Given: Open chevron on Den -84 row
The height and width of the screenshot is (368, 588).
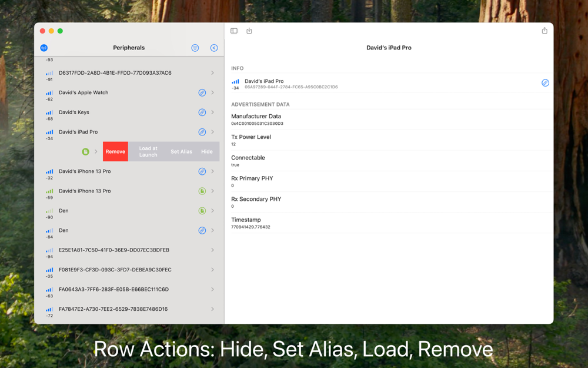Looking at the screenshot, I should pyautogui.click(x=213, y=230).
